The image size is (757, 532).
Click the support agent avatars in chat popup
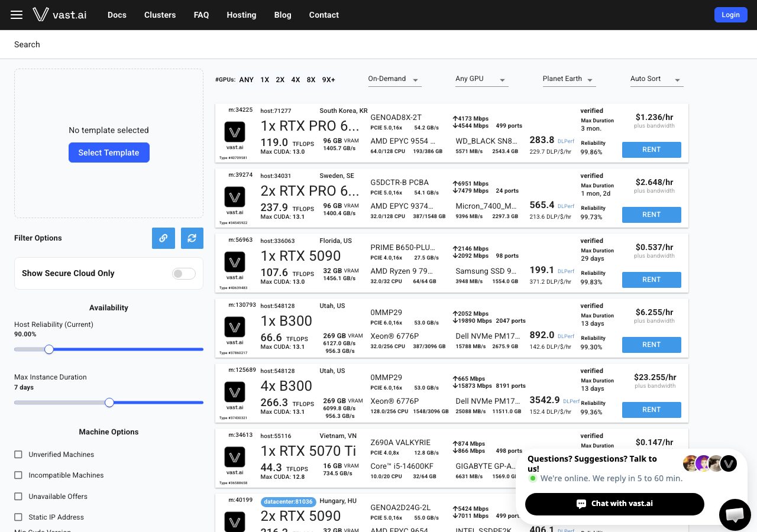(x=710, y=463)
